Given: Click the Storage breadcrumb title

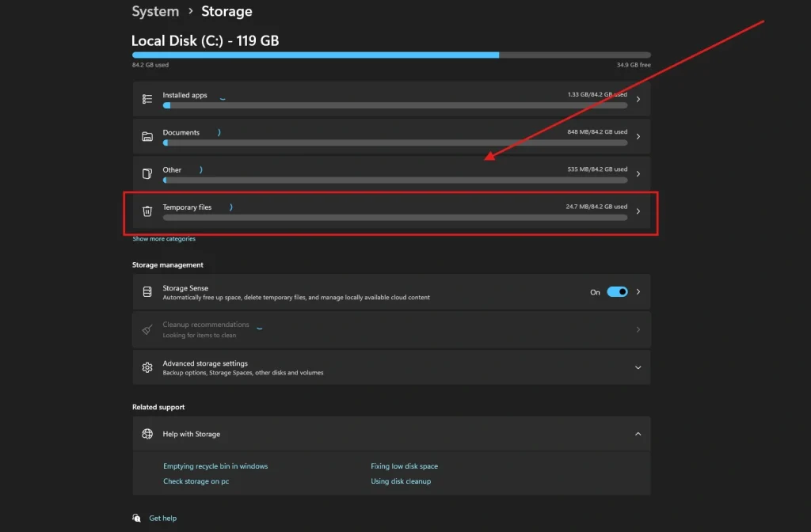Looking at the screenshot, I should [227, 11].
